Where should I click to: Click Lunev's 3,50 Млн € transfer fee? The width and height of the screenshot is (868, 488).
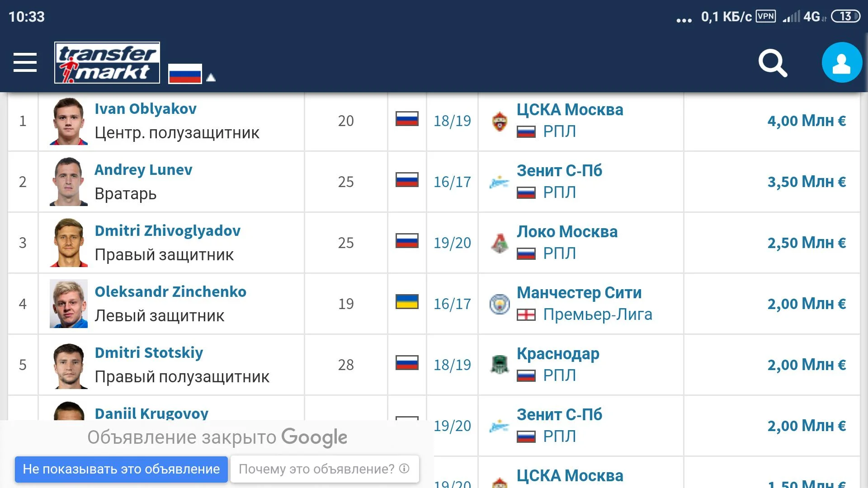click(807, 182)
